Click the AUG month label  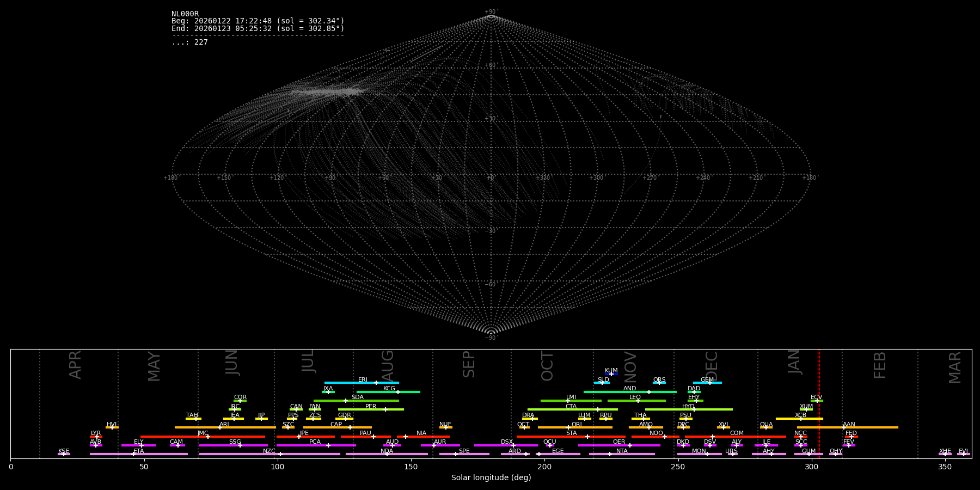pos(388,366)
